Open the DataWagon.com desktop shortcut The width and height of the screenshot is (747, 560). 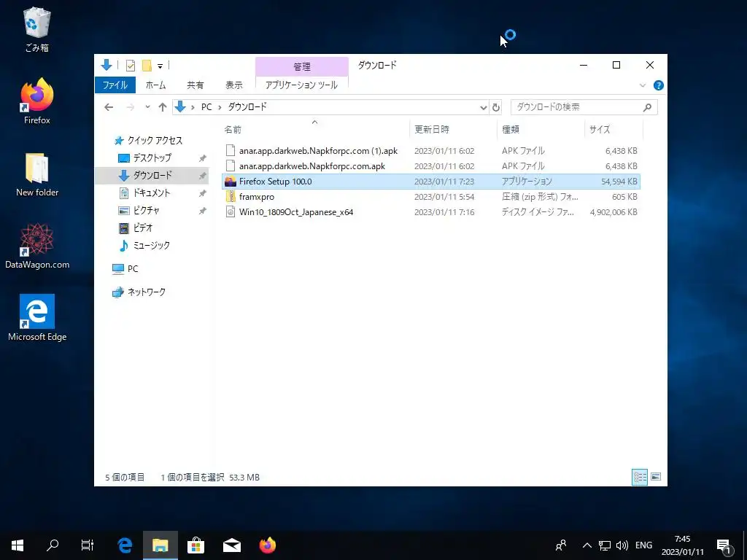(36, 246)
